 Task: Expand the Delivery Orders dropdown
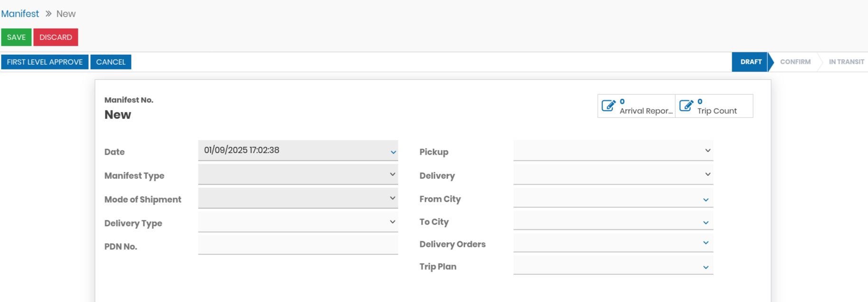coord(706,243)
